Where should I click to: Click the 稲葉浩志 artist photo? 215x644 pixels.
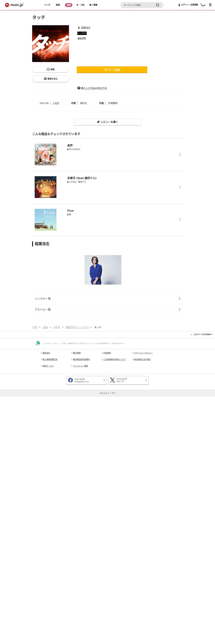[x=103, y=270]
